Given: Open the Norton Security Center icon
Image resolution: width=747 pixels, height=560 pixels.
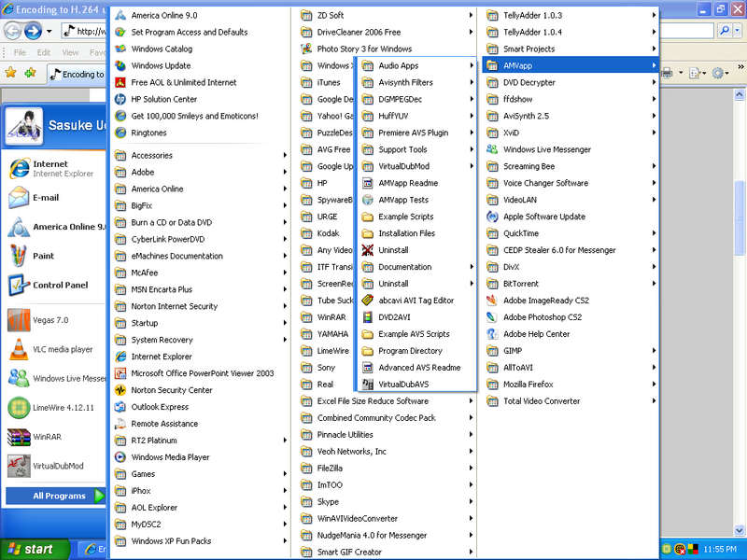Looking at the screenshot, I should [x=120, y=390].
